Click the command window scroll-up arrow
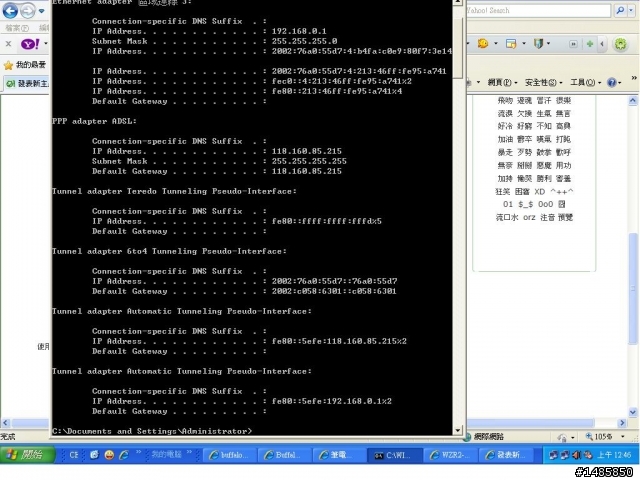 point(458,2)
